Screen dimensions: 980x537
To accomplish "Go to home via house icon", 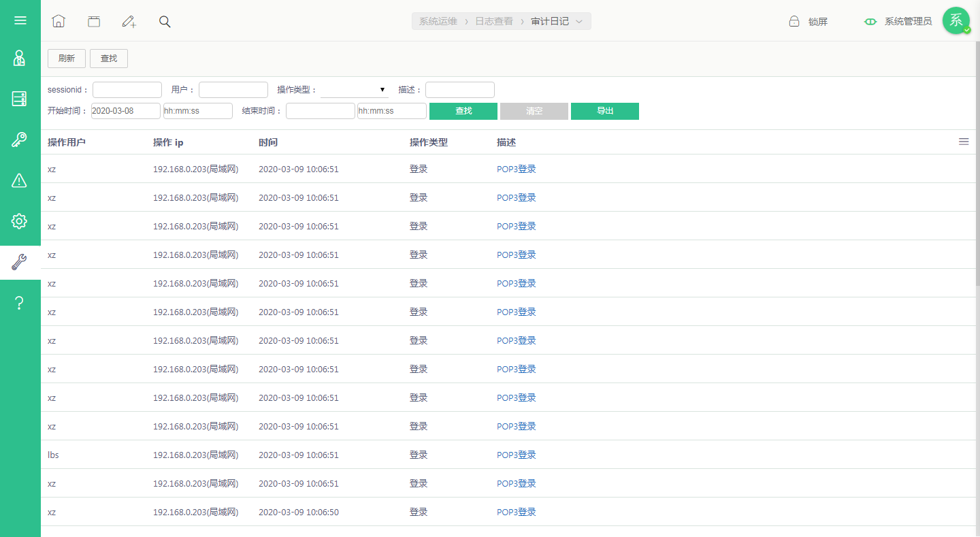I will (59, 21).
